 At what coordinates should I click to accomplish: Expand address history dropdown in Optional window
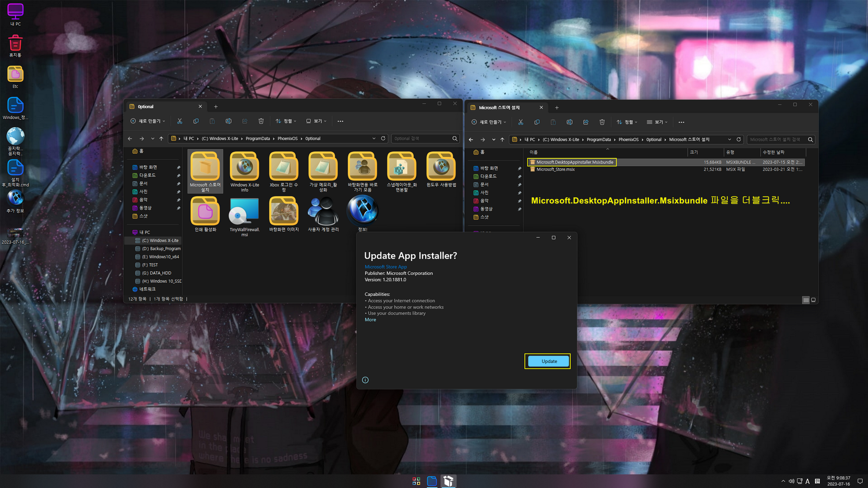point(373,139)
